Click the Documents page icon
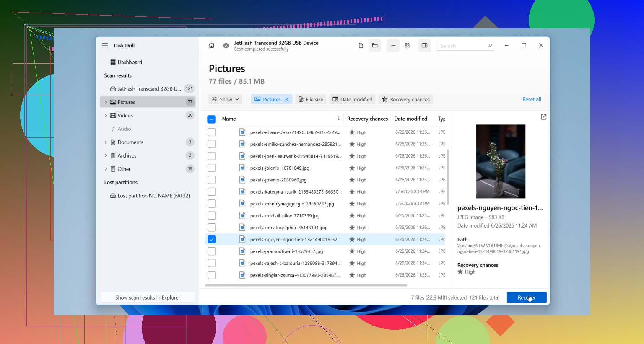The width and height of the screenshot is (644, 344). 113,142
